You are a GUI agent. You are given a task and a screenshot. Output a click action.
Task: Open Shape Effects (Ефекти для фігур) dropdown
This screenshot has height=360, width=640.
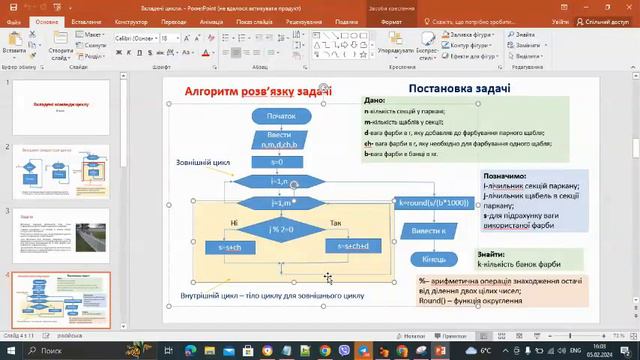pos(471,56)
